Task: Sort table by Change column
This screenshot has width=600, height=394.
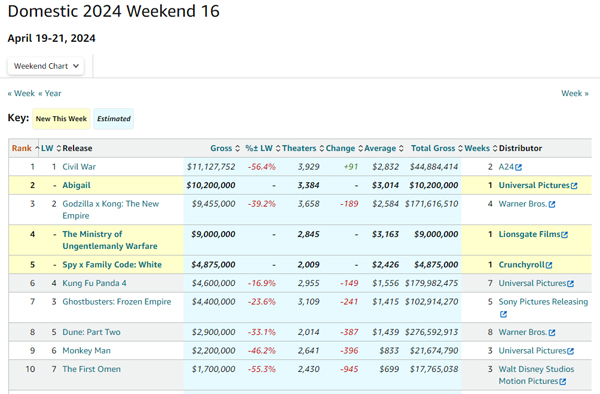Action: click(344, 148)
